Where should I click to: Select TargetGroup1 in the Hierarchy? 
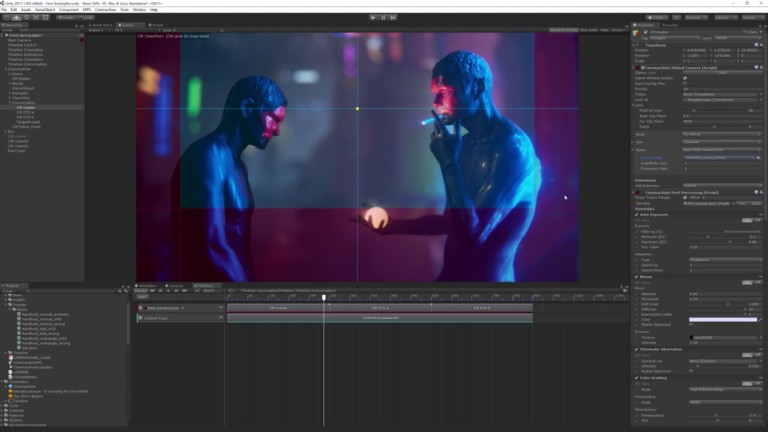(x=28, y=121)
